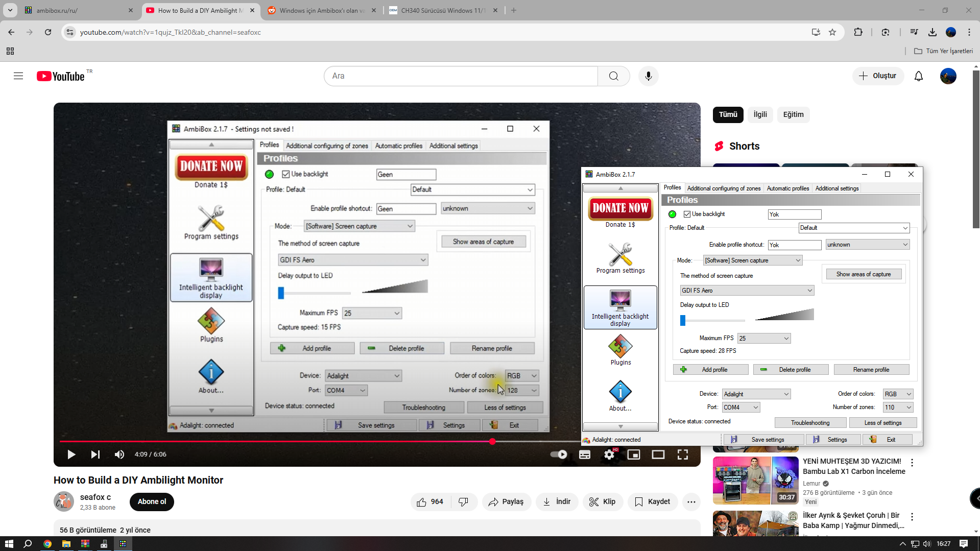Toggle Use backlight checkbox in AmbiBox window

pos(687,214)
